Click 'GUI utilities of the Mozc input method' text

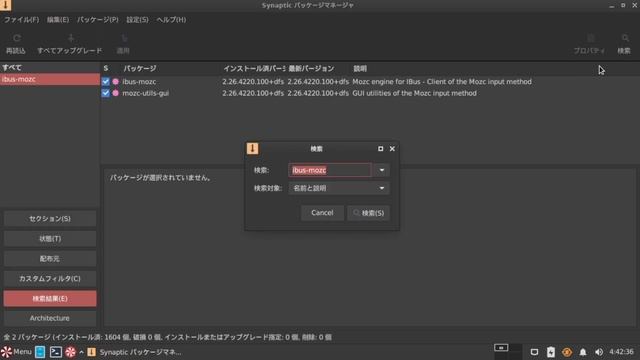414,93
